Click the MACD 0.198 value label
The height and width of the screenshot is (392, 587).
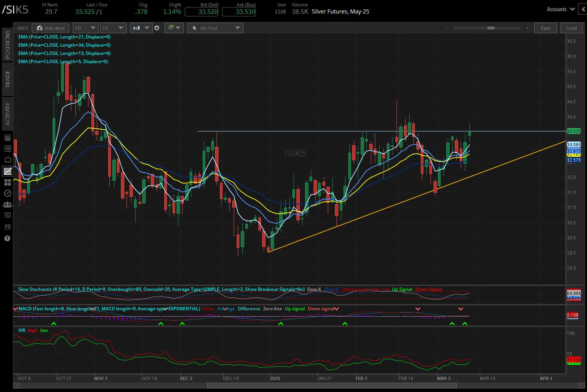point(573,315)
